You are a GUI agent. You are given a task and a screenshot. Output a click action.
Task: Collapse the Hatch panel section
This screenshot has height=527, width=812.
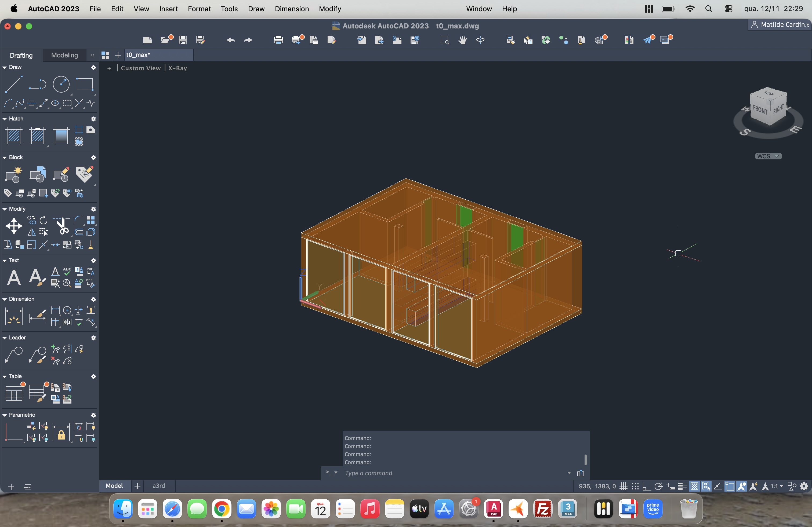click(5, 119)
